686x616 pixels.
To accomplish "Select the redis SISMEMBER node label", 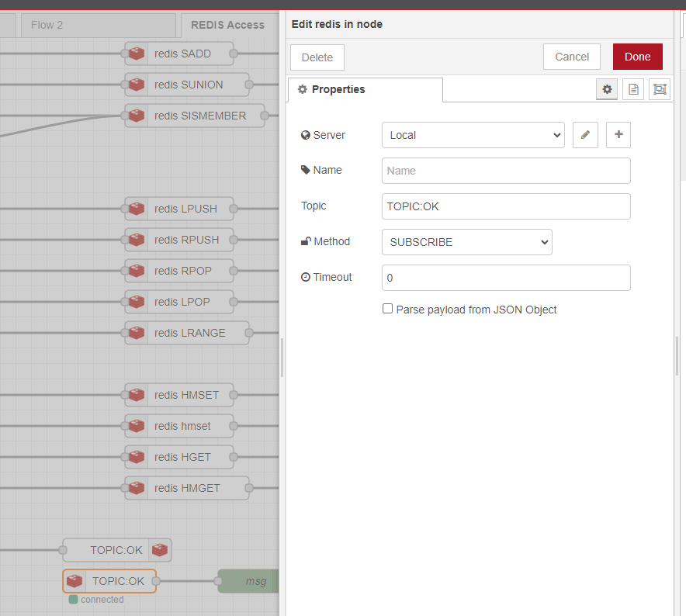I will (x=200, y=116).
